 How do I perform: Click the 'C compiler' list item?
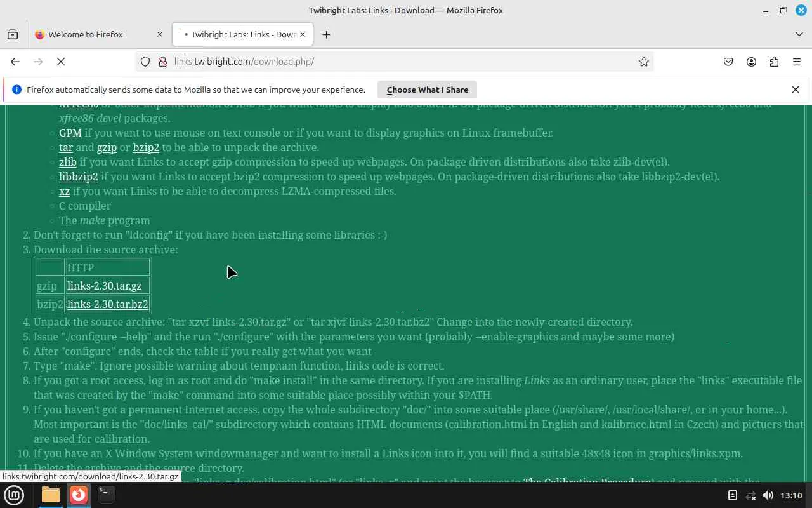pos(85,206)
